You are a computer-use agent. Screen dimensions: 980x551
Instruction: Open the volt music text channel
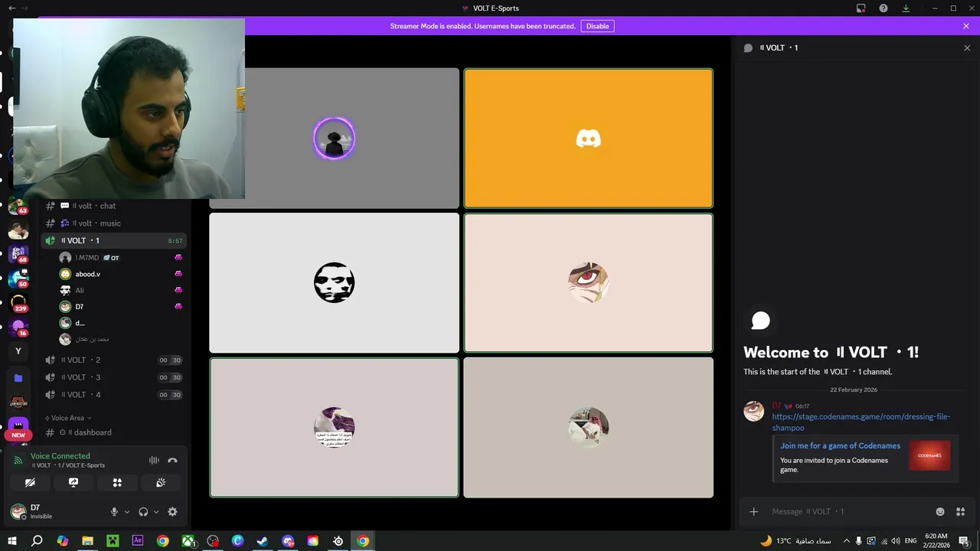coord(113,223)
